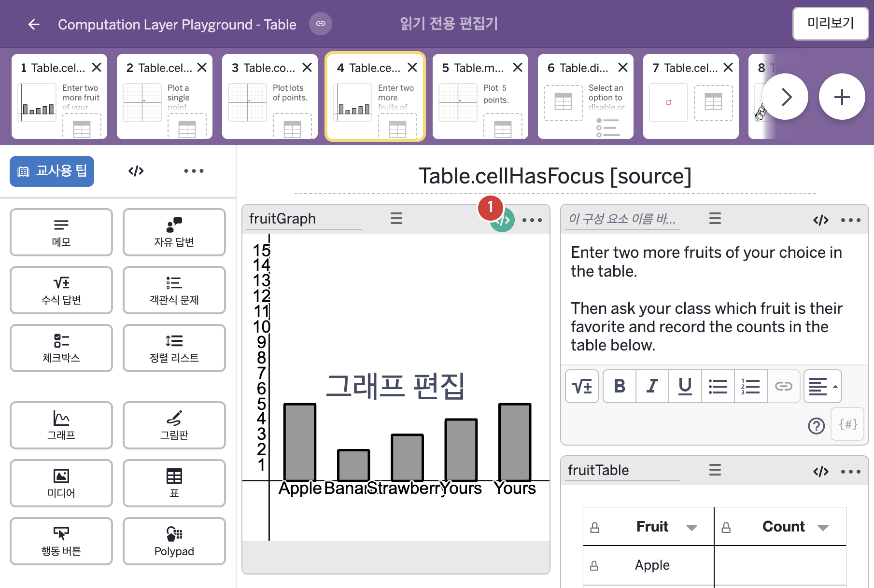Open fruitGraph more options dots

pos(532,220)
